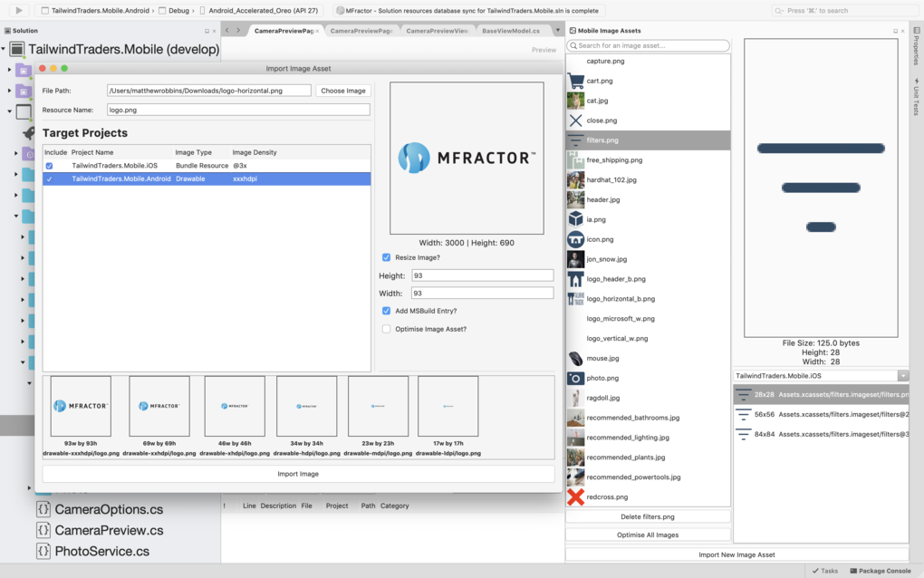Select the hardhat_102.jpg thumbnail
Screen dimensions: 924x578
576,179
